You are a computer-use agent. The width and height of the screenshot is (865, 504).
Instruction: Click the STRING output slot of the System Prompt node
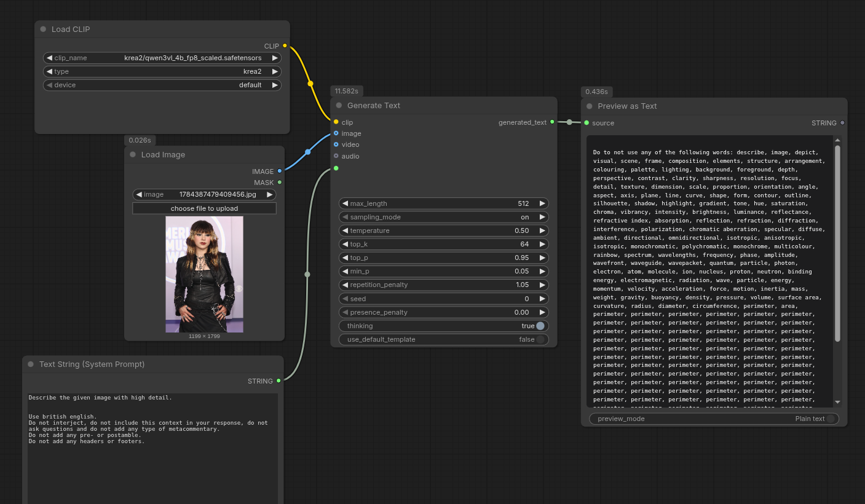coord(278,380)
